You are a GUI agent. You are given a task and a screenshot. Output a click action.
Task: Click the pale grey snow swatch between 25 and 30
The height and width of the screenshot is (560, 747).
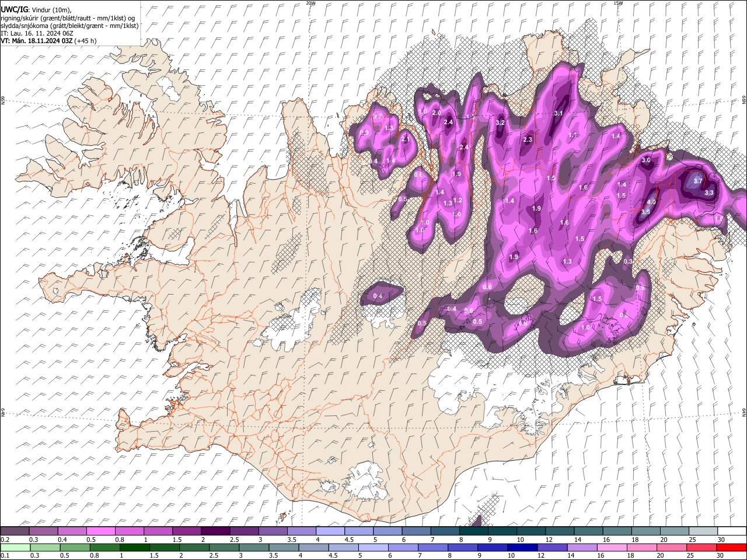(x=702, y=531)
